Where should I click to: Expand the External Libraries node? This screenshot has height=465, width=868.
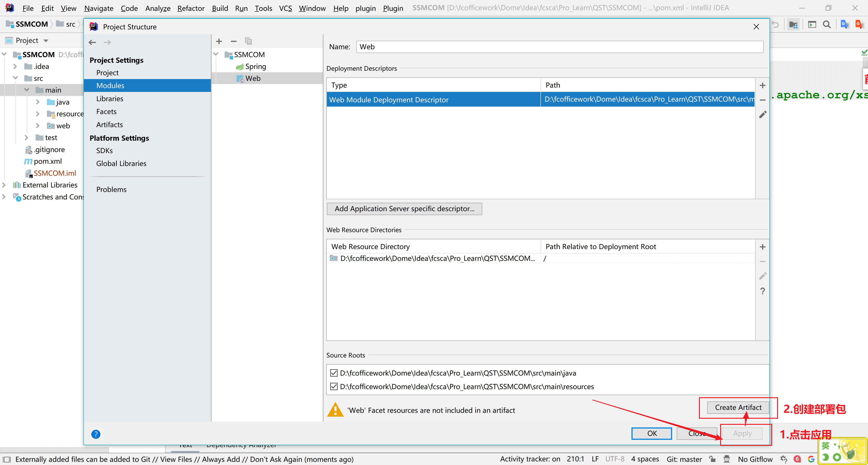(x=4, y=185)
